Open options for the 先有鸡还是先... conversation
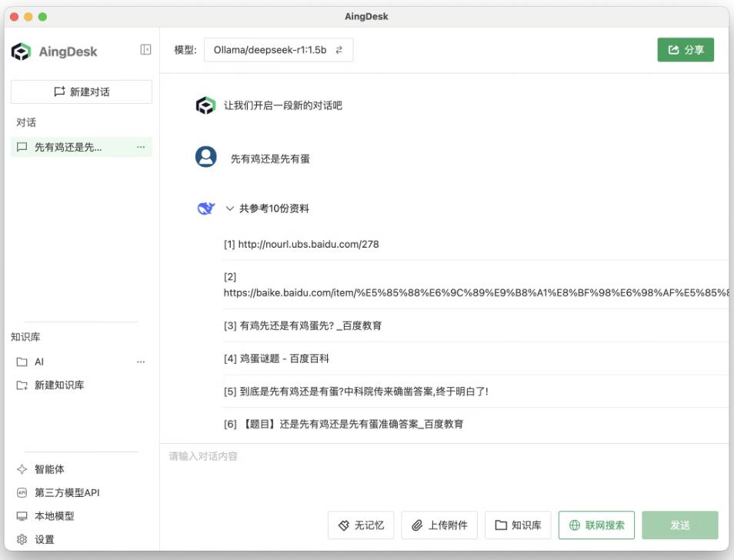The height and width of the screenshot is (560, 734). 141,147
